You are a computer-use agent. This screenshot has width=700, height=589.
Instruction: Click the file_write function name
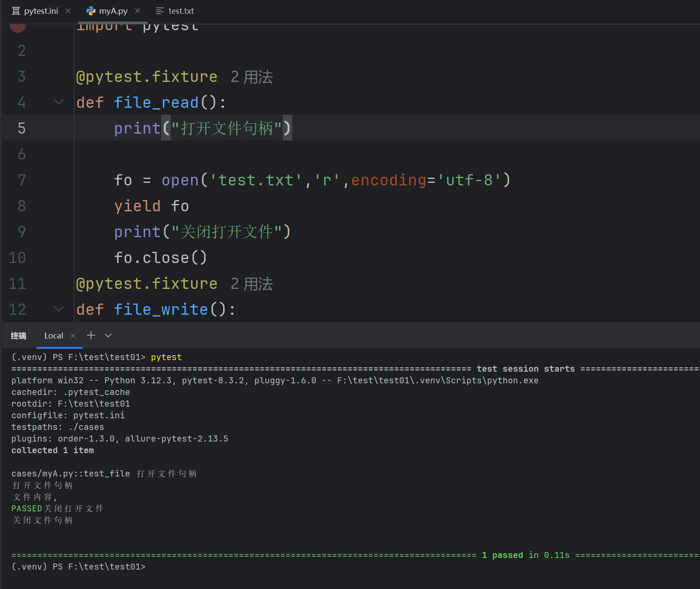161,310
